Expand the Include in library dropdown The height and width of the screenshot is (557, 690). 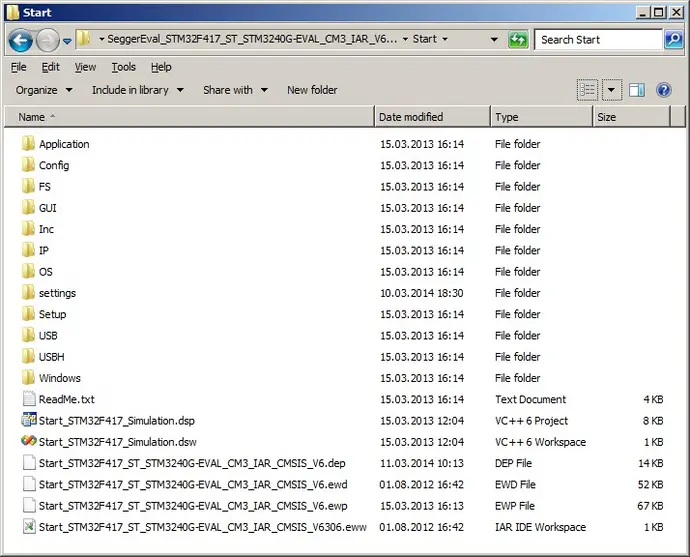[x=138, y=90]
